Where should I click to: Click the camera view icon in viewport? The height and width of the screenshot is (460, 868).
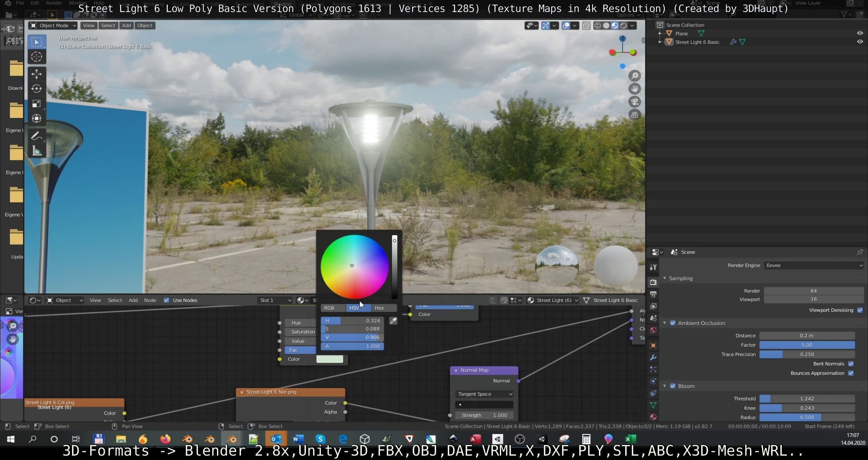point(635,102)
